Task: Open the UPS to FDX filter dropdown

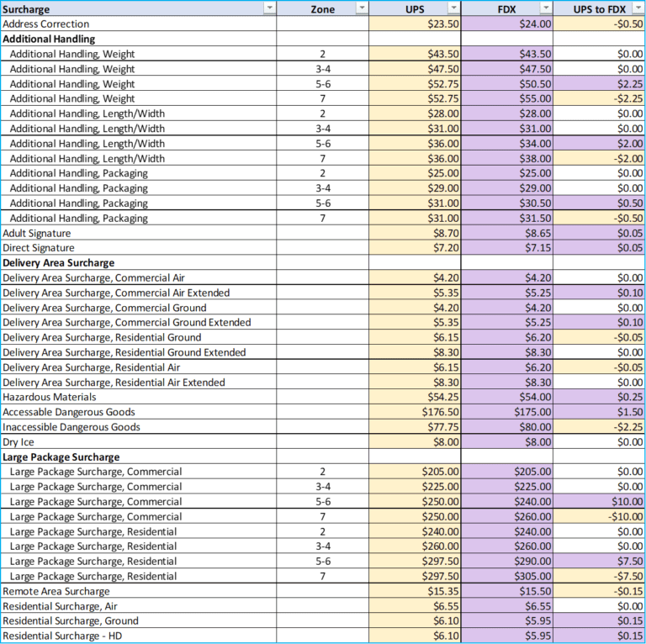Action: (638, 8)
